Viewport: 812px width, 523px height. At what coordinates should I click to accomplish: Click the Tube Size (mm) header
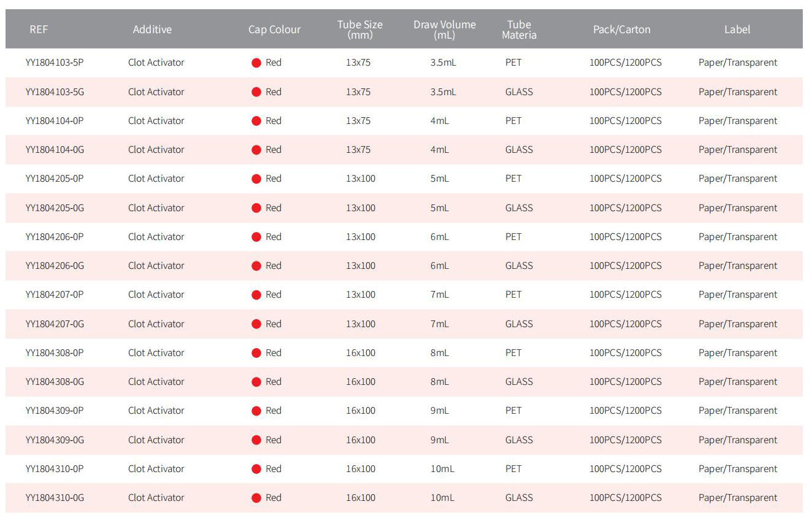click(x=360, y=29)
